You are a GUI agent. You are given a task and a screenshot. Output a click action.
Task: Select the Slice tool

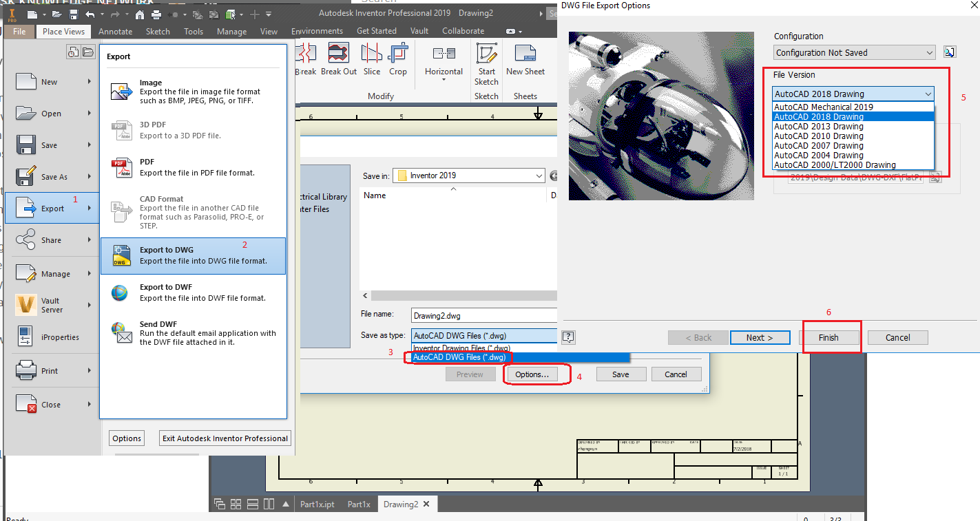pyautogui.click(x=372, y=59)
